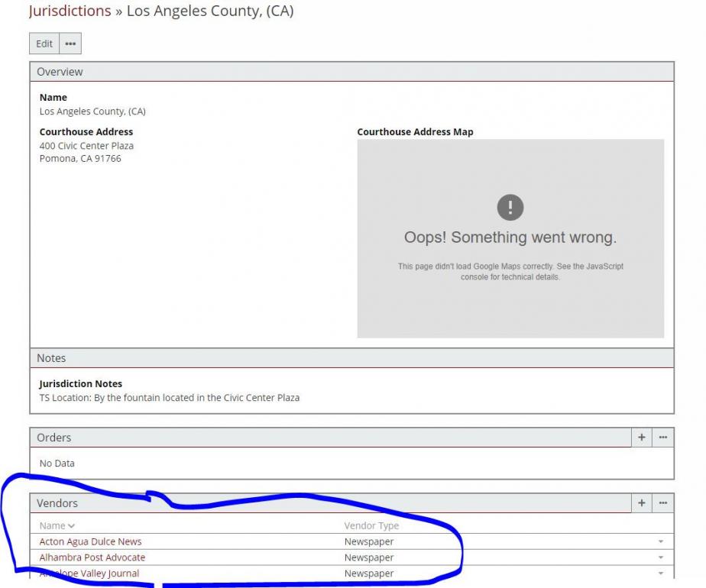Click the Vendor Type column header
The width and height of the screenshot is (706, 588).
click(371, 525)
